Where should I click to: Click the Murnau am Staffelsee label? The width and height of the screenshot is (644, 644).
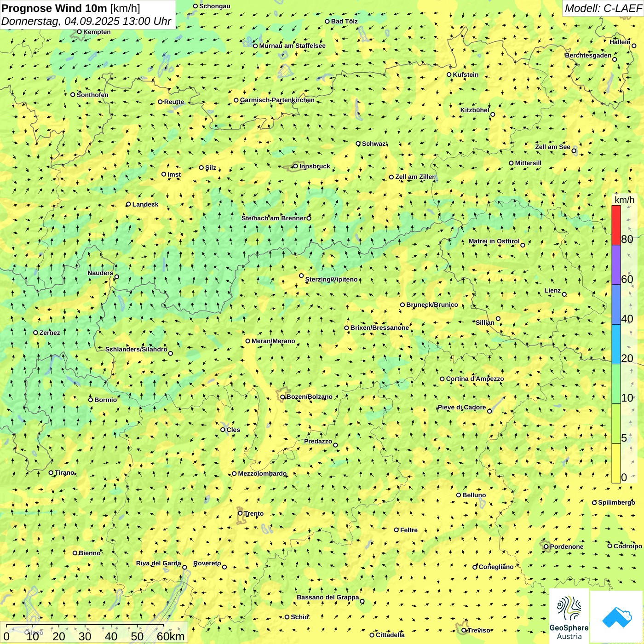[292, 46]
